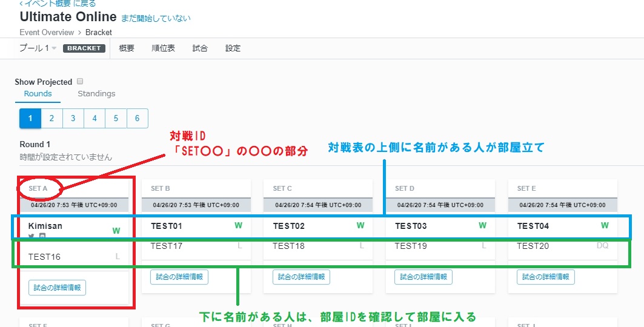Select player TEST02 in SET C
644x327 pixels.
[289, 226]
